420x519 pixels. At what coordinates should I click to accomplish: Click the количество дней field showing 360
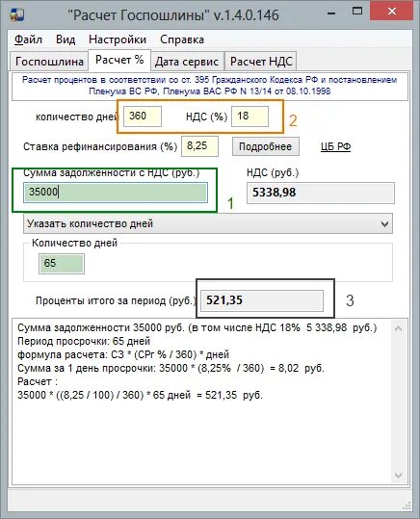143,117
